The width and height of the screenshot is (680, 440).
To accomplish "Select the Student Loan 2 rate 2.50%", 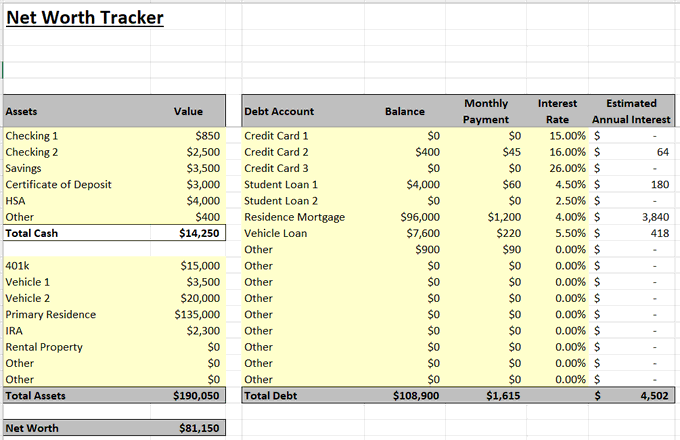I will 571,201.
